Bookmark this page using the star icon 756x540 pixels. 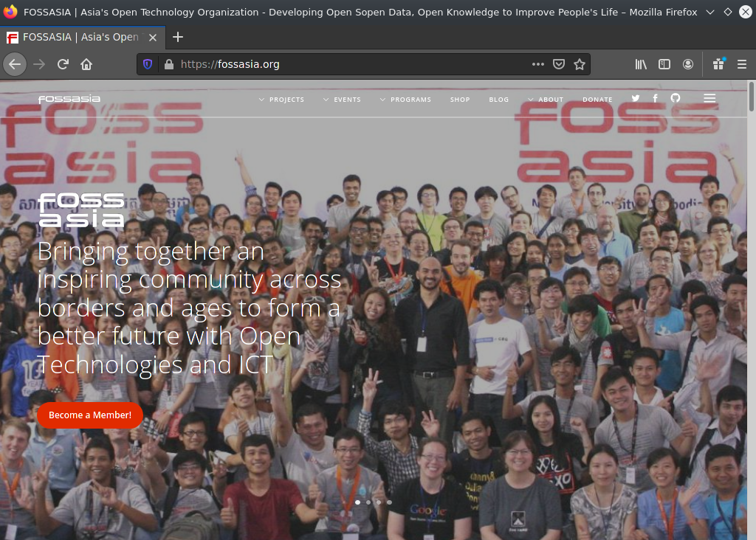click(580, 64)
